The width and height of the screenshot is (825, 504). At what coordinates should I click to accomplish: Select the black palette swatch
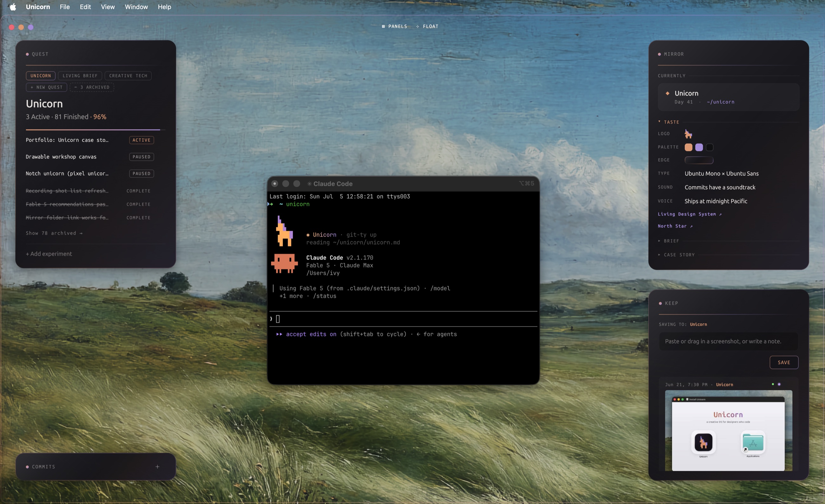pos(709,147)
